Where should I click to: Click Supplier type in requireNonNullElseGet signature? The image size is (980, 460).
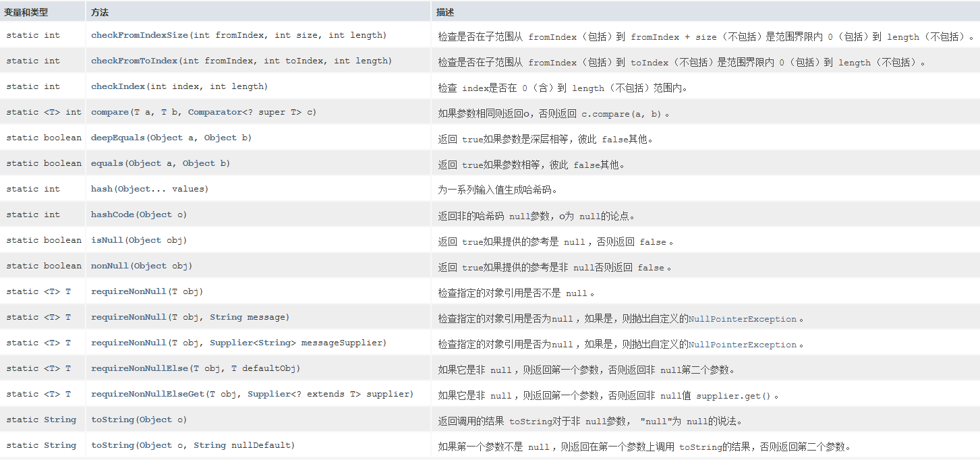tap(269, 394)
